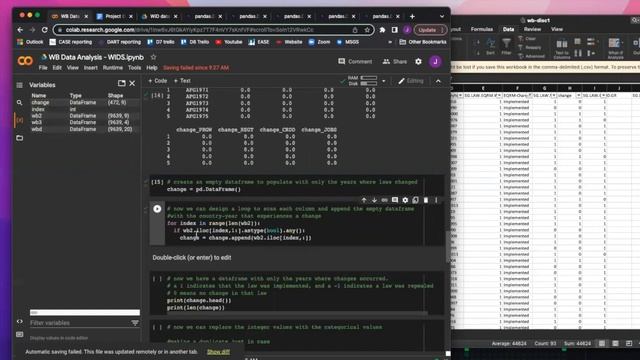Open Other Bookmarks folder
This screenshot has width=640, height=360.
(422, 42)
